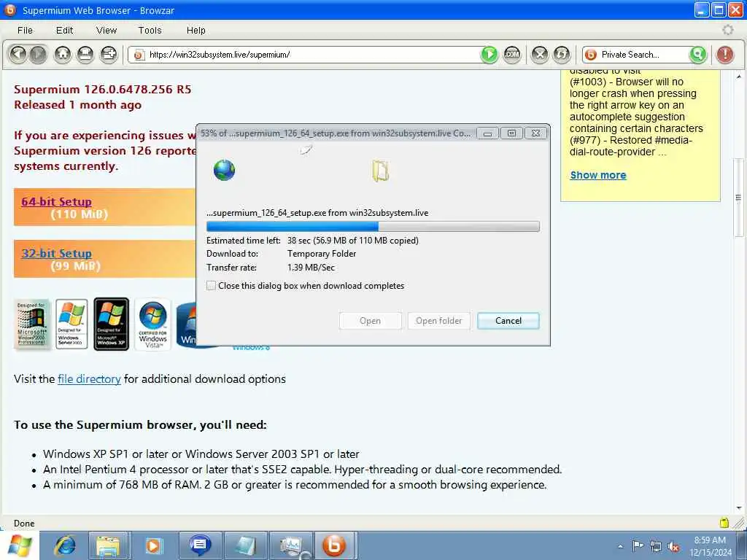Open the Edit menu
This screenshot has height=560, width=747.
coord(64,31)
